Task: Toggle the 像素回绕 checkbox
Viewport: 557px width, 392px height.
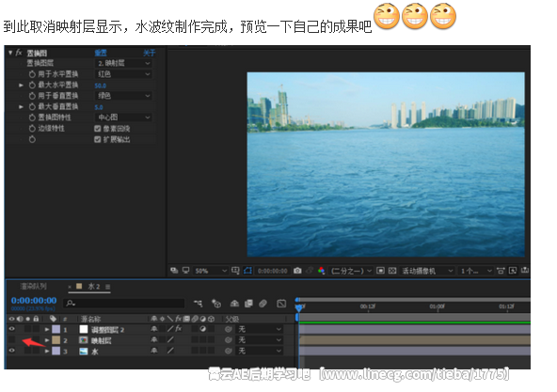Action: [98, 129]
